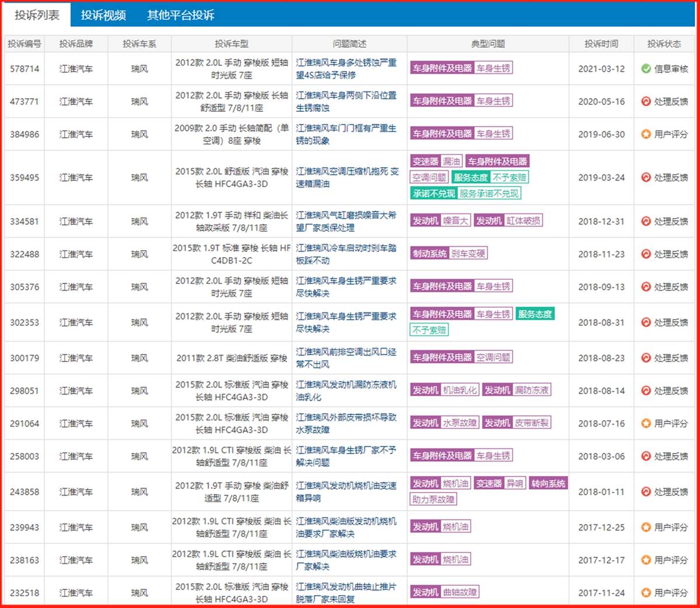Screen dimensions: 700x608
Task: Click the orange star icon for complaint 239943
Action: coord(646,527)
